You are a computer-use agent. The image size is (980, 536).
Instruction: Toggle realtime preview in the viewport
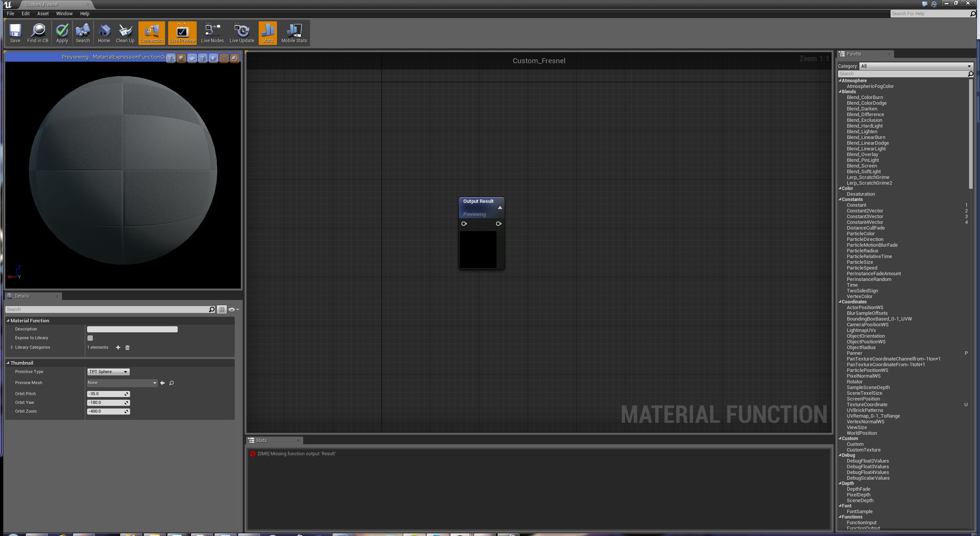[234, 58]
